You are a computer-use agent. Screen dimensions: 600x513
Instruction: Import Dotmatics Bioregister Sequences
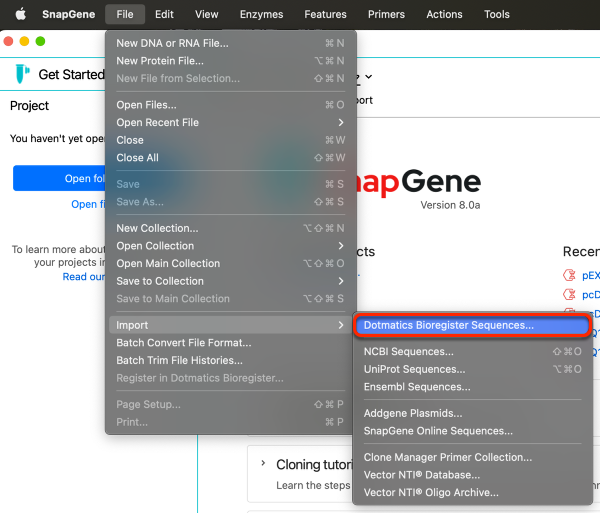tap(472, 325)
